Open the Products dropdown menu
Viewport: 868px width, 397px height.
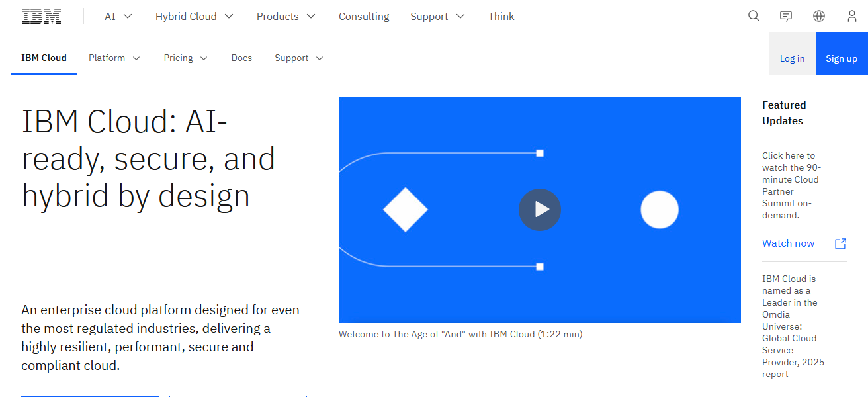point(286,16)
